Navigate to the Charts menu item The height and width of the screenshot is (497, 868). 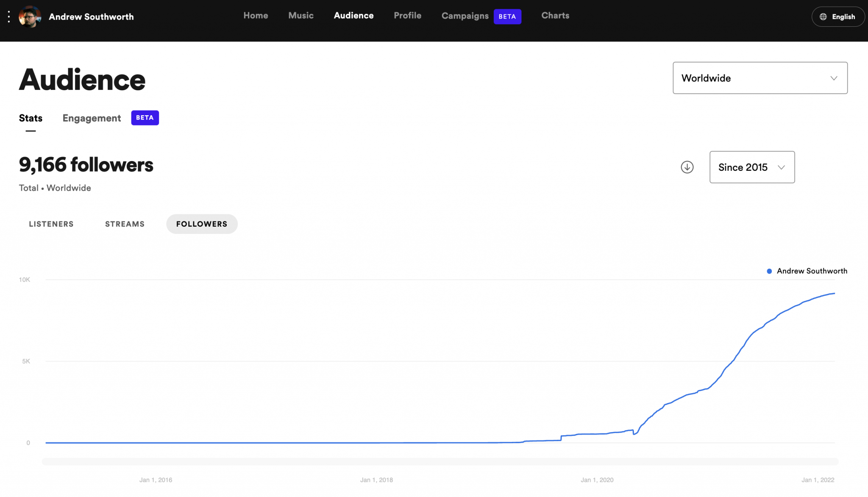[555, 16]
